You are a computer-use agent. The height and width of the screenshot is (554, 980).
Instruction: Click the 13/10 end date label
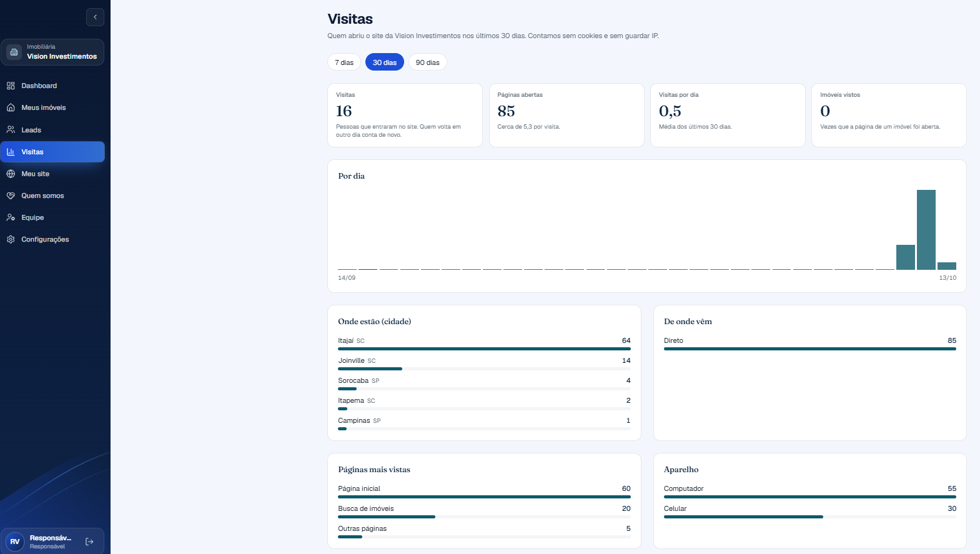coord(948,278)
